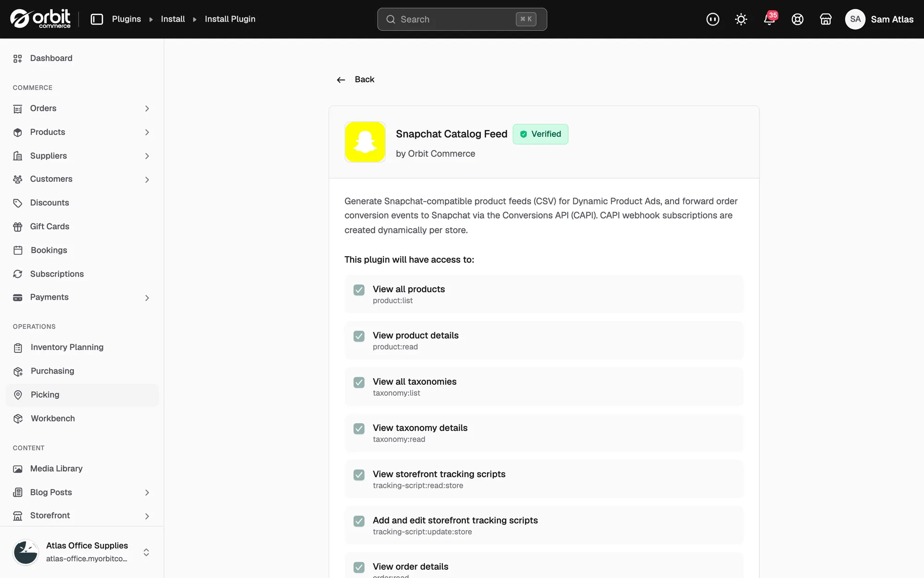The height and width of the screenshot is (578, 924).
Task: Open the Sam Atlas user menu
Action: click(x=879, y=19)
